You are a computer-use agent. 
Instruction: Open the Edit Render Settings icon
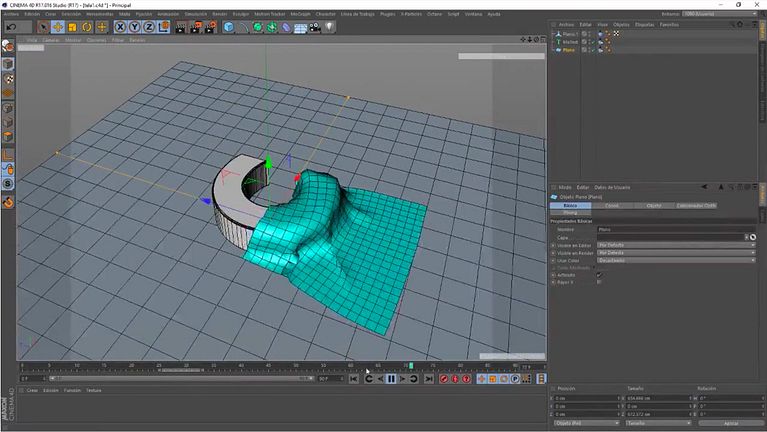pyautogui.click(x=210, y=27)
